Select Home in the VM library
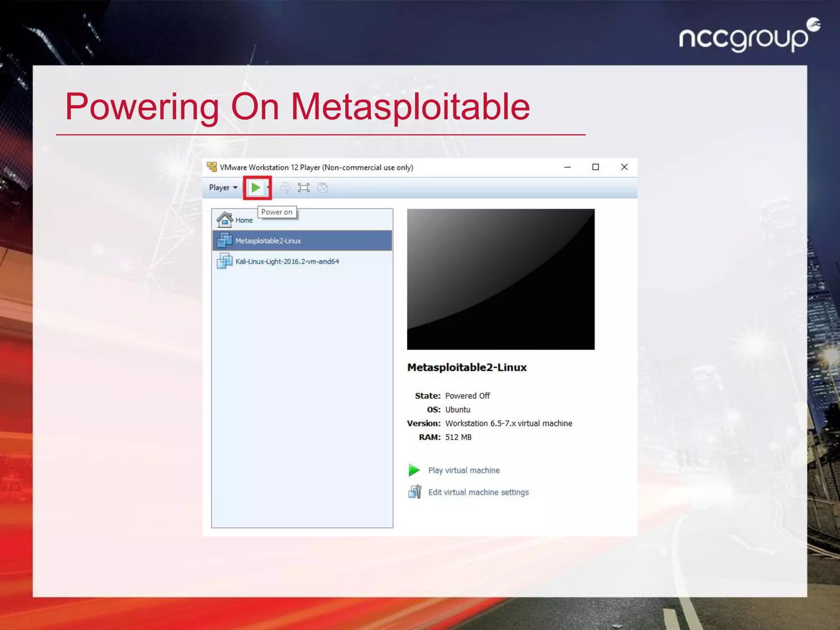Viewport: 840px width, 630px height. pos(244,220)
